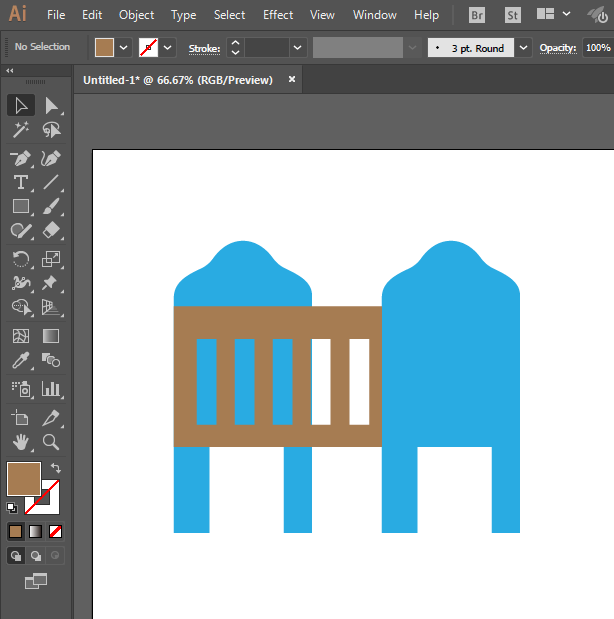This screenshot has width=614, height=619.
Task: Set paint to None in toolbox
Action: [x=56, y=531]
